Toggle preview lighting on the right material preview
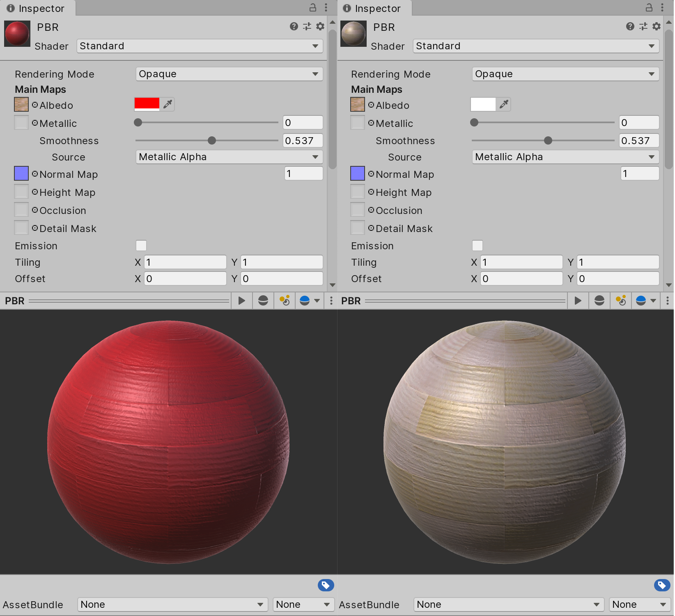 pyautogui.click(x=620, y=301)
